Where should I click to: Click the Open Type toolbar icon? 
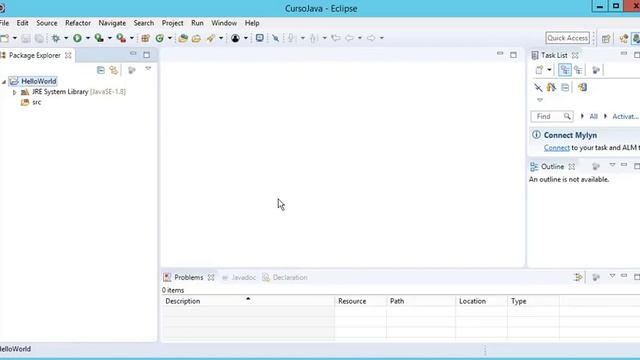183,38
